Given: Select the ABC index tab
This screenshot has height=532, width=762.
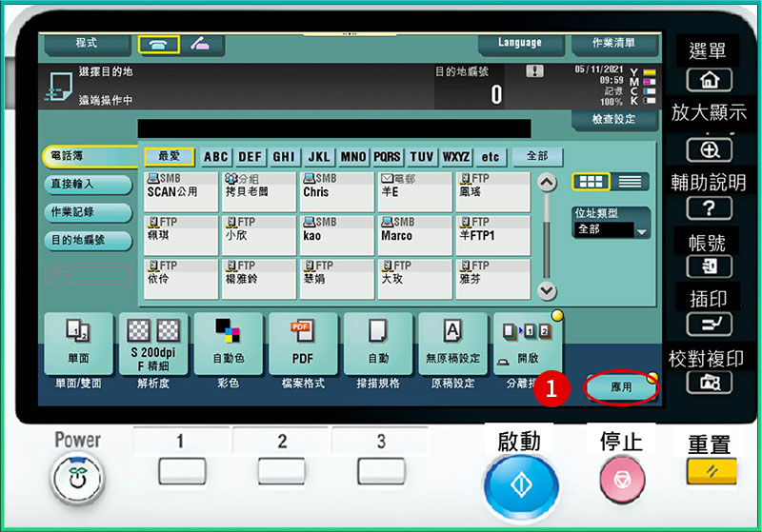Looking at the screenshot, I should tap(216, 157).
